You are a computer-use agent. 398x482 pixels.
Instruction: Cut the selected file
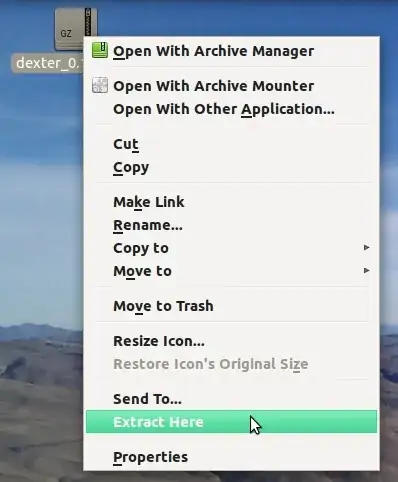231,144
